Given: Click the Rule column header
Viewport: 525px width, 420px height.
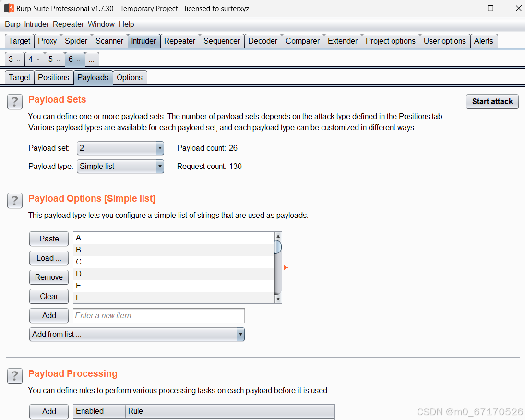Looking at the screenshot, I should (x=230, y=411).
